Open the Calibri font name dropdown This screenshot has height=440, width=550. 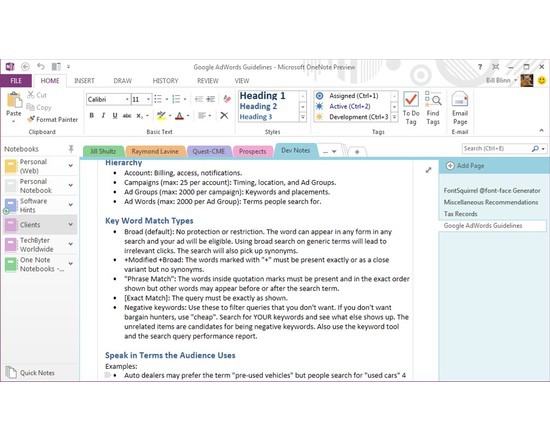(127, 100)
